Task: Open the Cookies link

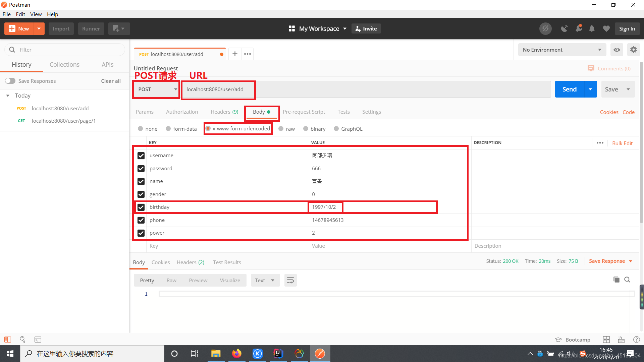Action: (x=609, y=112)
